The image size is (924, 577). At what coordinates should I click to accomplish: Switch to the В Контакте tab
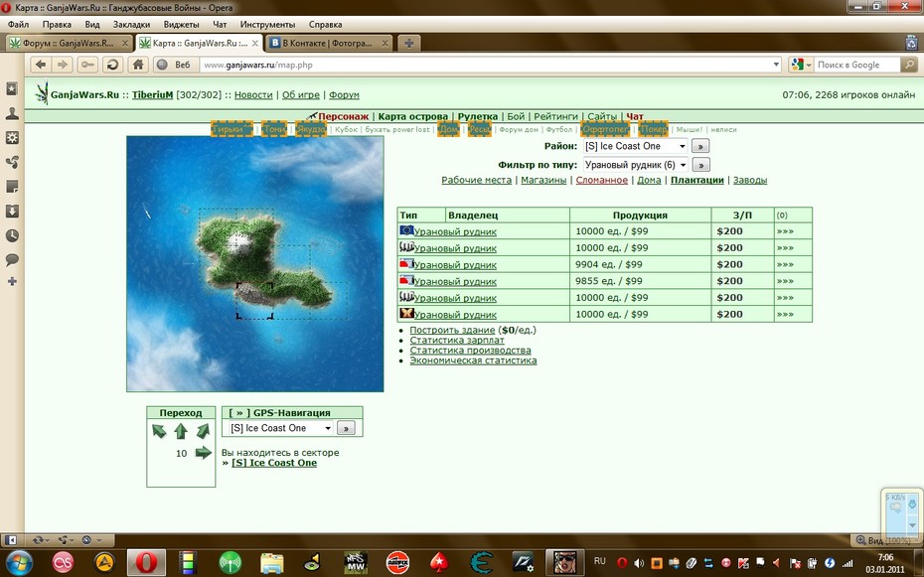click(x=329, y=43)
